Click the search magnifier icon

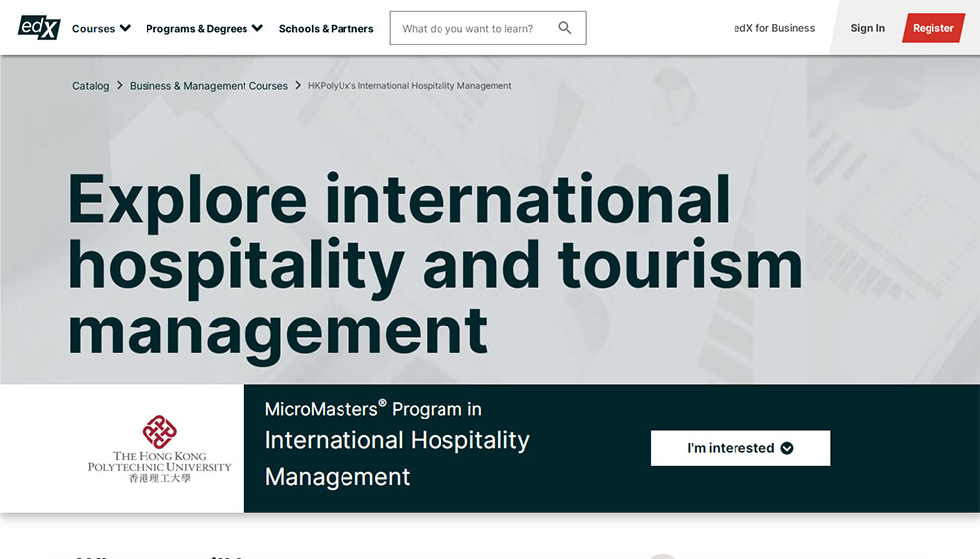[x=565, y=28]
